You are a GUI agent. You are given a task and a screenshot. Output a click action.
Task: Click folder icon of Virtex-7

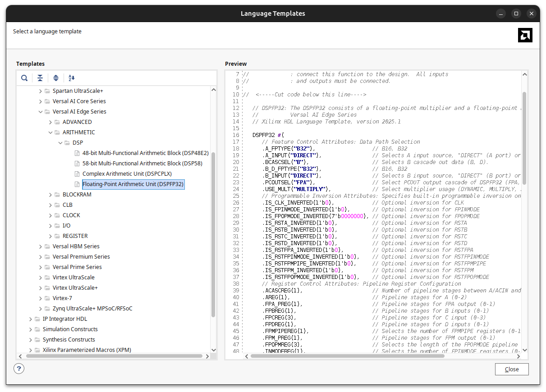click(x=47, y=298)
